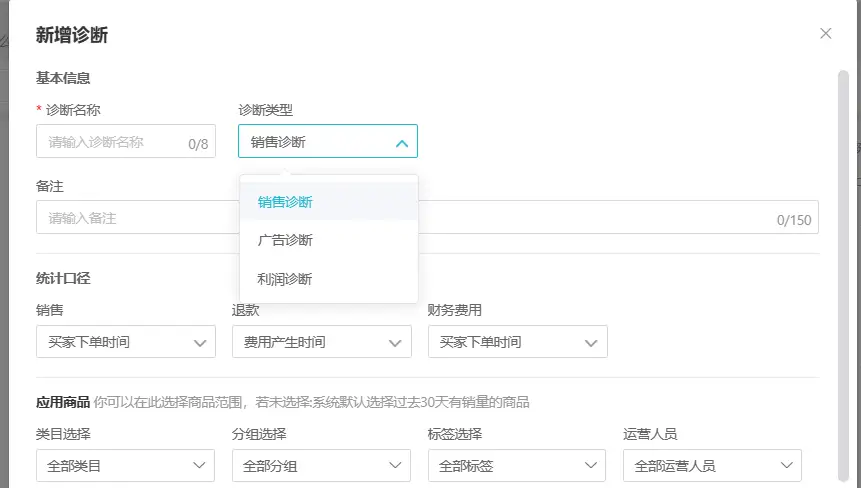
Task: Expand the 全部运营人员 dropdown
Action: pyautogui.click(x=713, y=466)
